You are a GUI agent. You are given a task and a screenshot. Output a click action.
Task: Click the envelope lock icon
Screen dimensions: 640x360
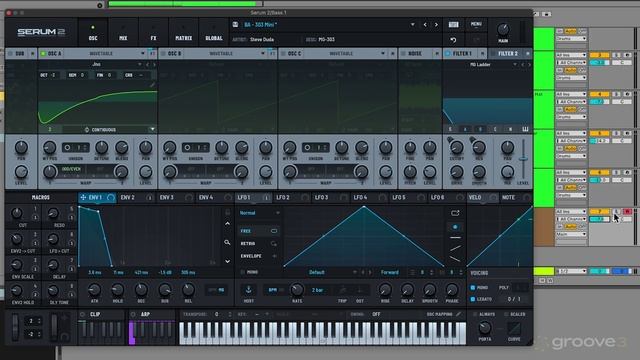[x=227, y=212]
